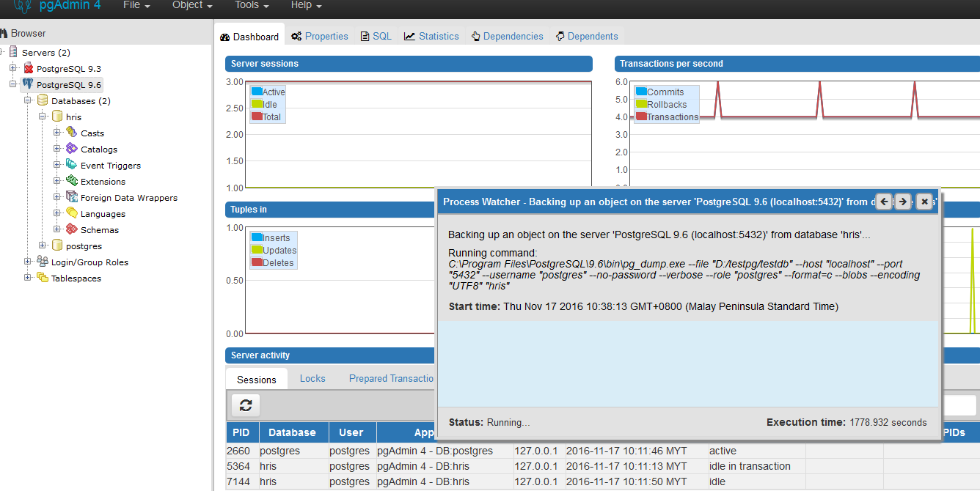Click the Browser panel header icon
Viewport: 980px width, 491px height.
click(x=4, y=33)
